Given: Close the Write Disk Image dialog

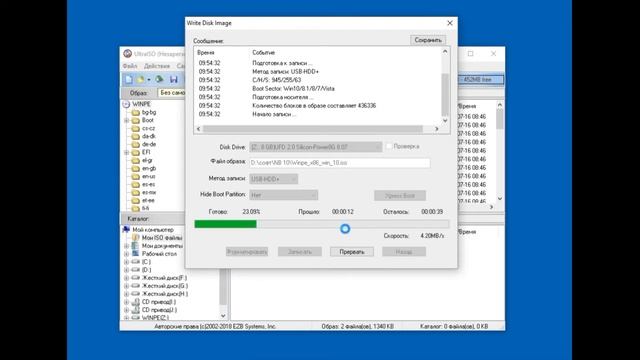Looking at the screenshot, I should 450,23.
